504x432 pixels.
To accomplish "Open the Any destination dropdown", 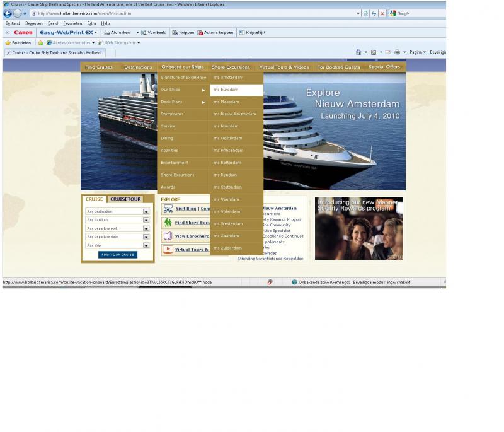I will (146, 211).
